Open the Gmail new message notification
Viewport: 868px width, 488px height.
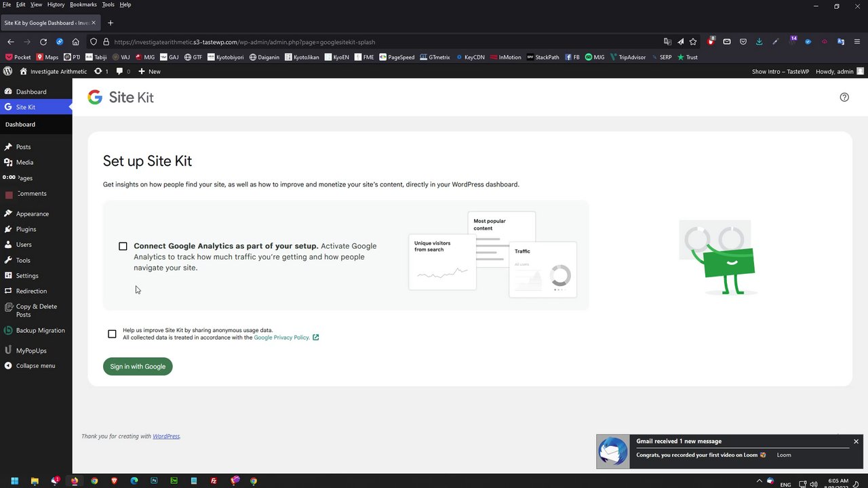coord(729,451)
